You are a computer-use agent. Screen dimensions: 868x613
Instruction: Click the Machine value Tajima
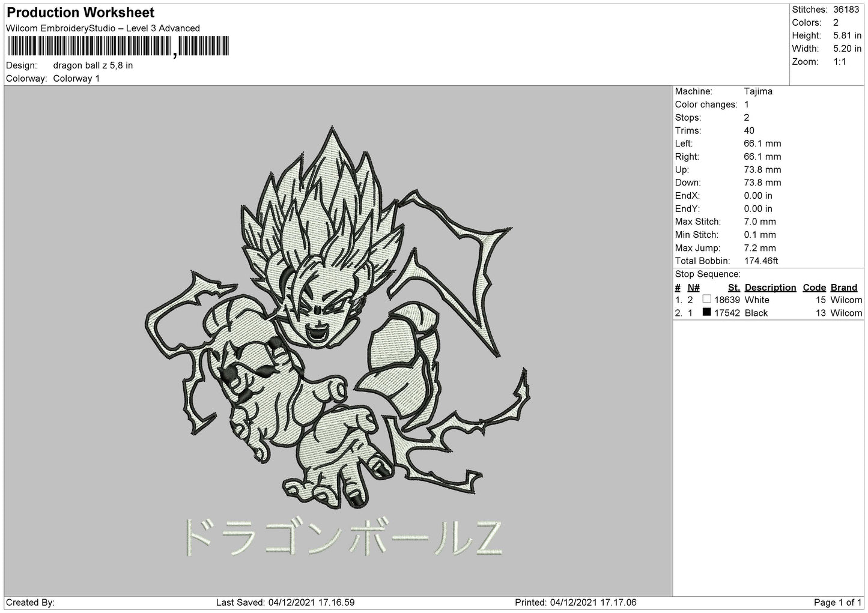point(758,91)
